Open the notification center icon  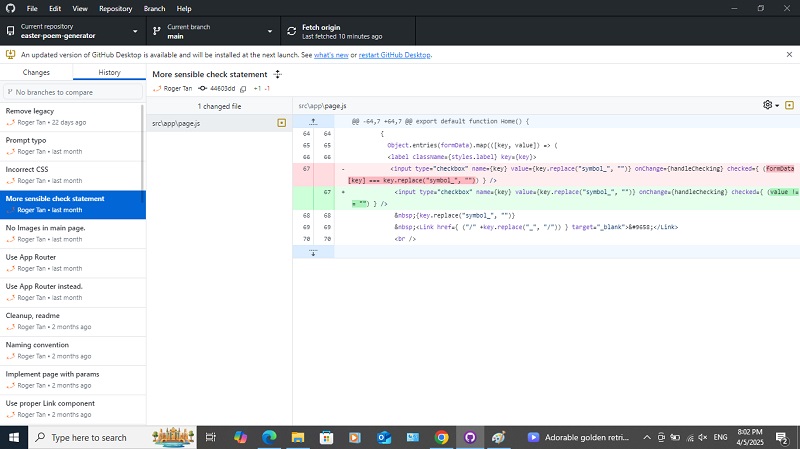pyautogui.click(x=782, y=437)
